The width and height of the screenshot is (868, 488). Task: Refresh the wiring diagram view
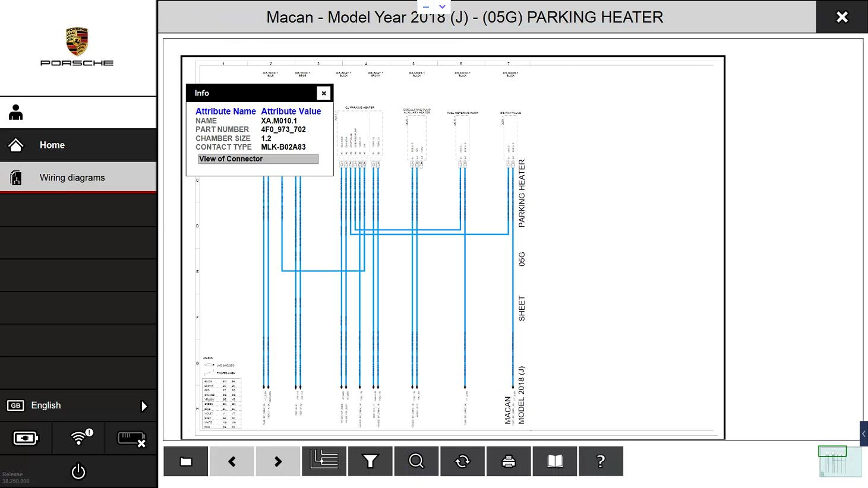462,461
